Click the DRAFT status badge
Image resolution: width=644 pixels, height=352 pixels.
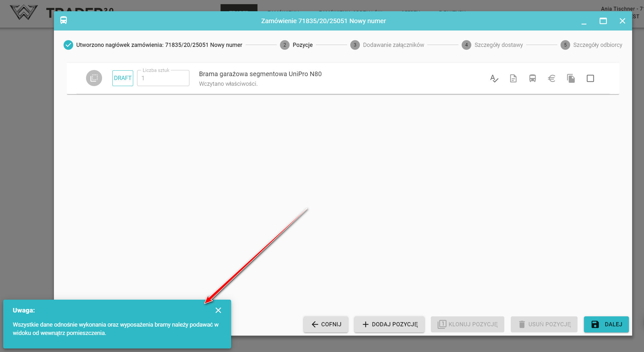click(x=123, y=78)
